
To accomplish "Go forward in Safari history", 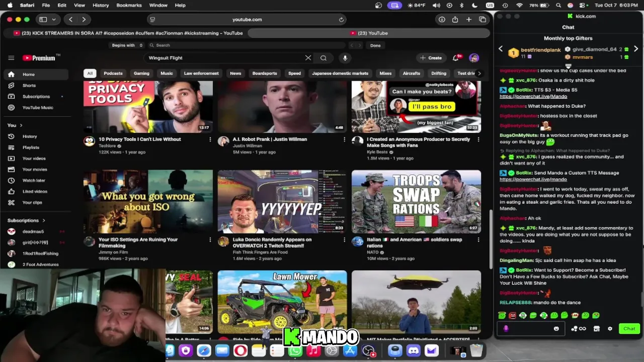I will point(84,20).
